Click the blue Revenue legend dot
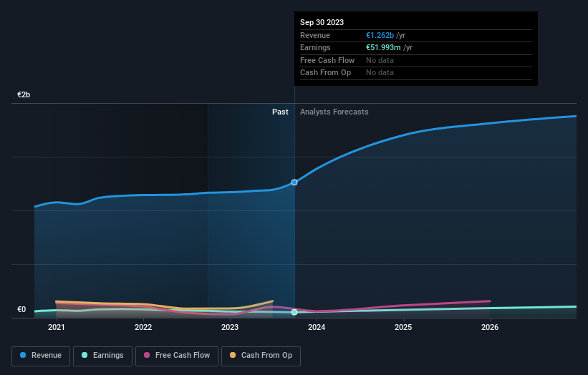Viewport: 588px width, 375px height. point(23,355)
